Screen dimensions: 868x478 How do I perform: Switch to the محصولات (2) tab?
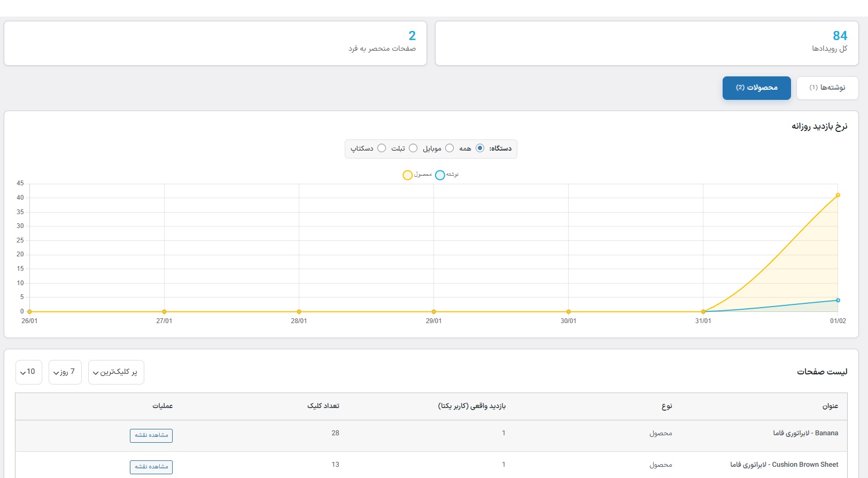756,88
